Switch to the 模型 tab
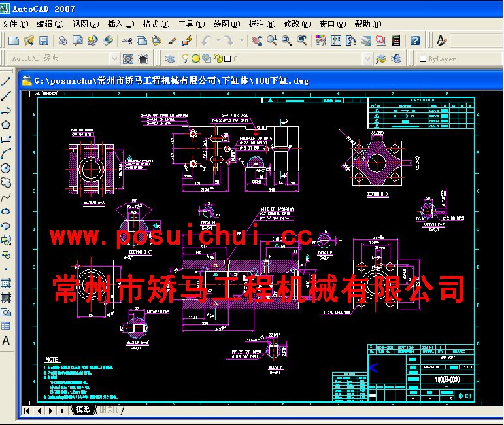 83,410
